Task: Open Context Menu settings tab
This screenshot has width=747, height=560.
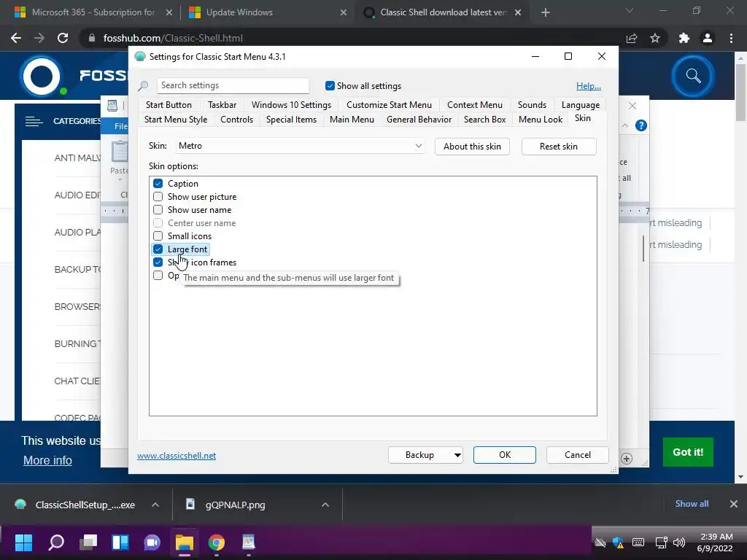Action: pyautogui.click(x=474, y=105)
